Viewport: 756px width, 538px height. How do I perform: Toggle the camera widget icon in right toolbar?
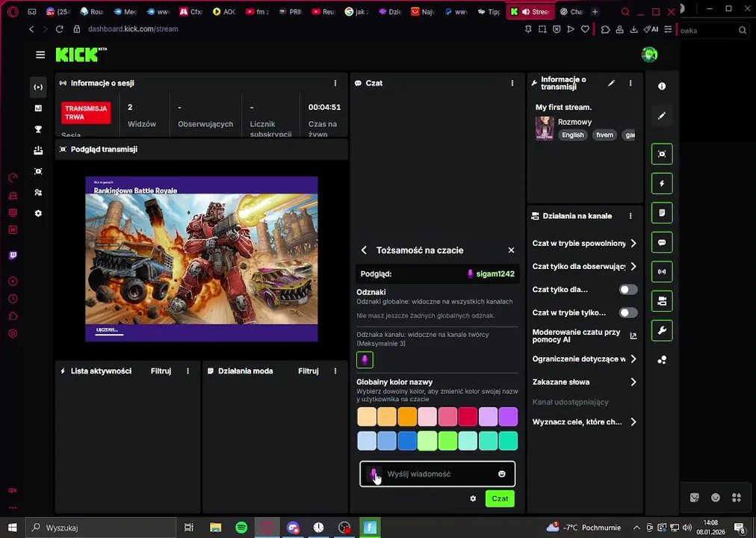pos(662,301)
